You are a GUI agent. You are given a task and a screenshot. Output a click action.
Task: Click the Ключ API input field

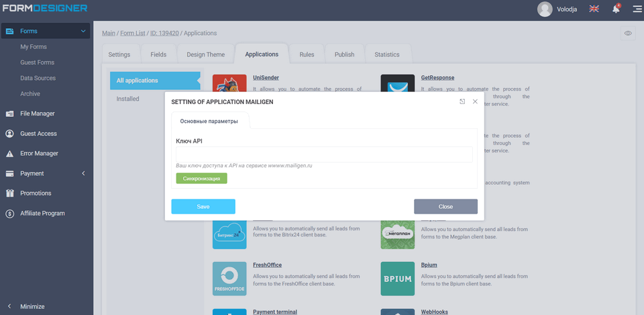coord(324,154)
